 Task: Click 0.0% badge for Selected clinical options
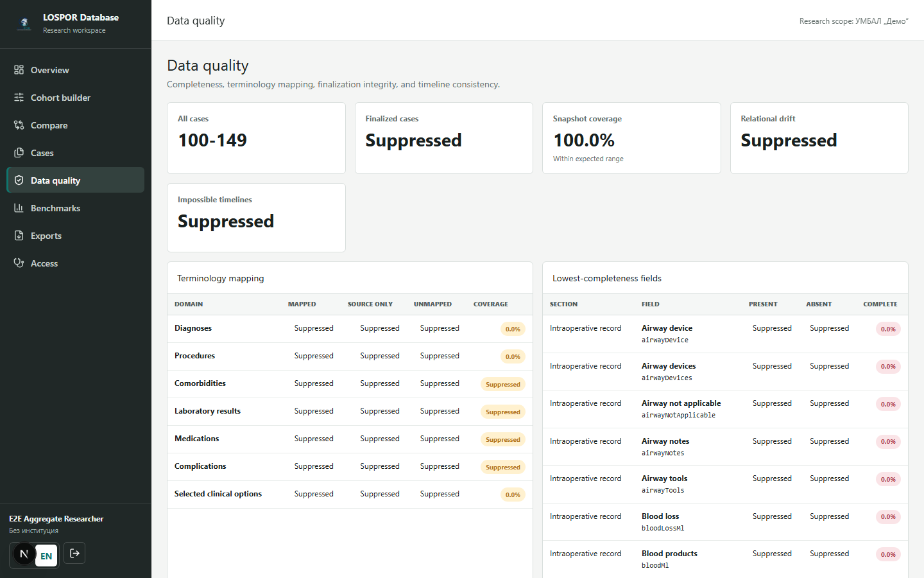coord(513,495)
